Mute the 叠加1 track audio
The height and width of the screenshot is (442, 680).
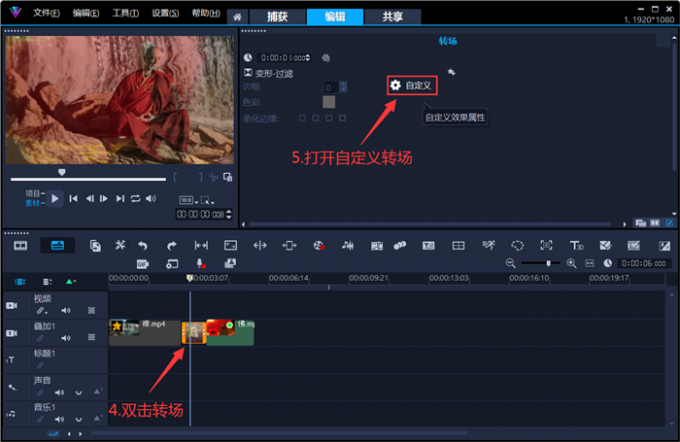[66, 338]
